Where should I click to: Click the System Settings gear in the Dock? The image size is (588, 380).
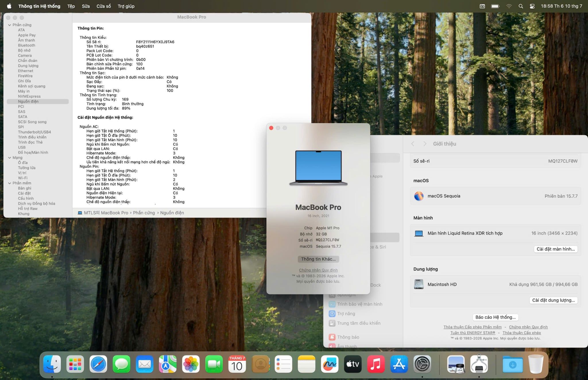point(422,364)
